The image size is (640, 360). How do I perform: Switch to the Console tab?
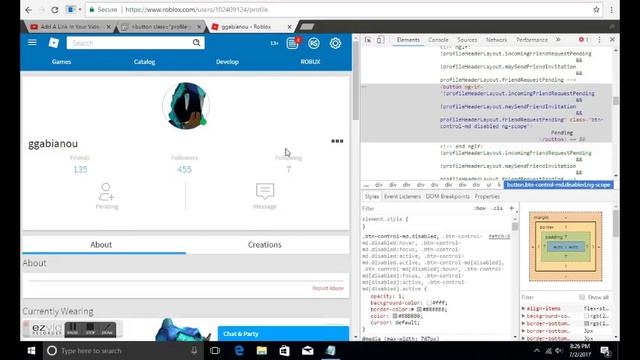coord(438,40)
